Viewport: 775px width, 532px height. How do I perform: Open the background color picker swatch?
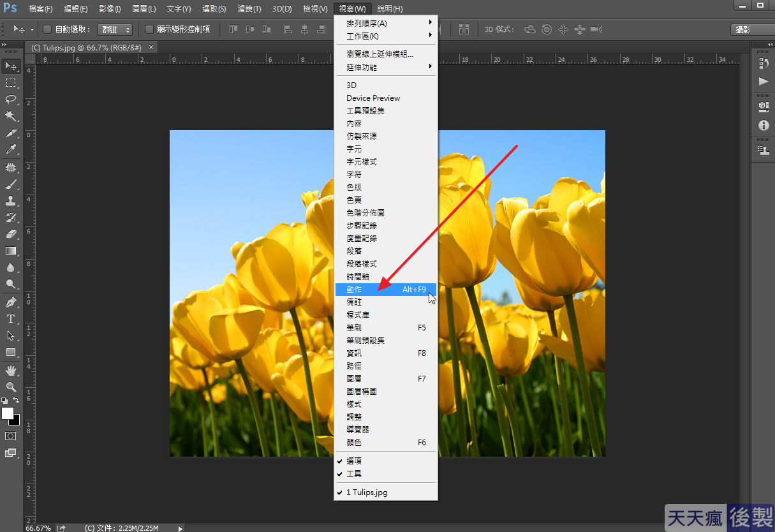click(x=16, y=421)
